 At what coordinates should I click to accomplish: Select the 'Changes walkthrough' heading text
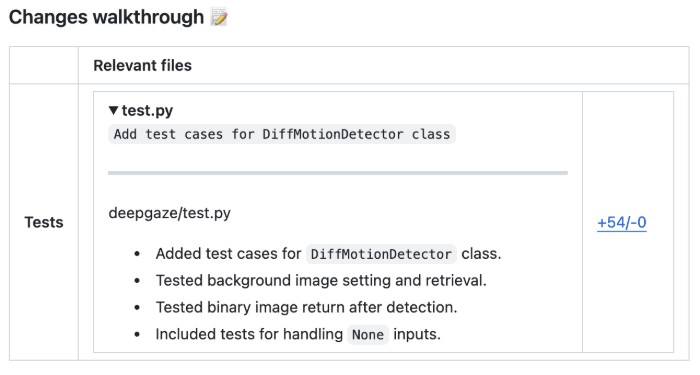click(x=106, y=17)
